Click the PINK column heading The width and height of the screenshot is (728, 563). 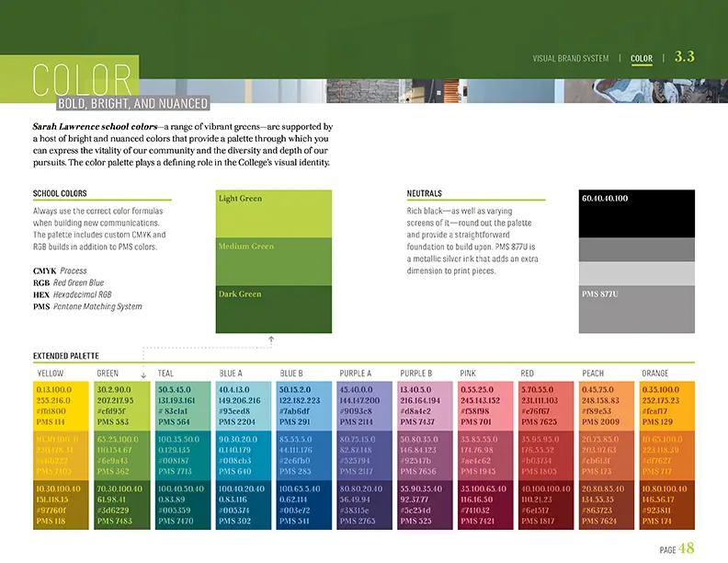pos(468,373)
